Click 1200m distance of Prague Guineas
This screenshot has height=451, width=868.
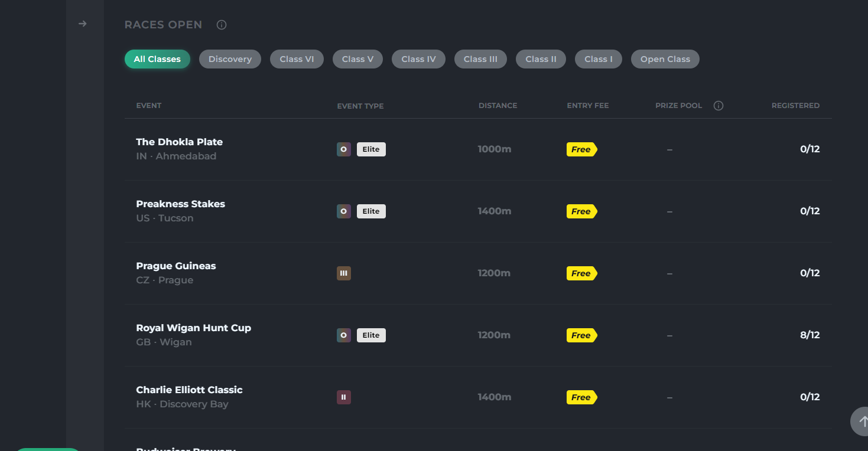pyautogui.click(x=495, y=273)
